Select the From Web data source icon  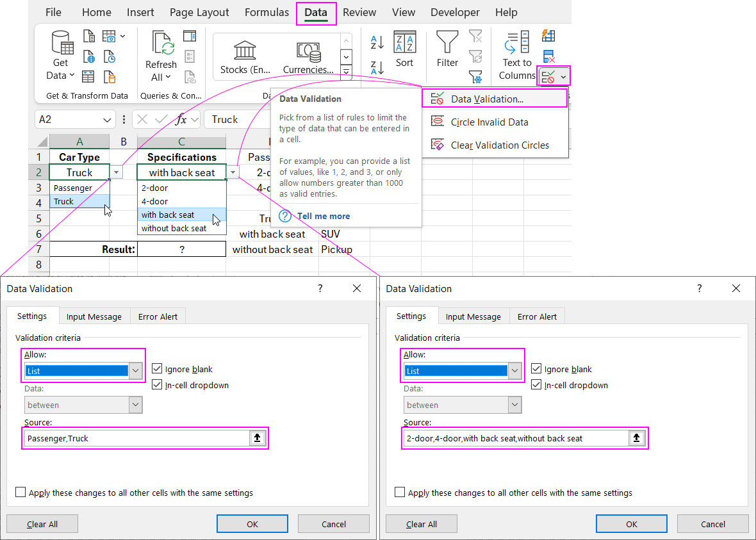88,56
